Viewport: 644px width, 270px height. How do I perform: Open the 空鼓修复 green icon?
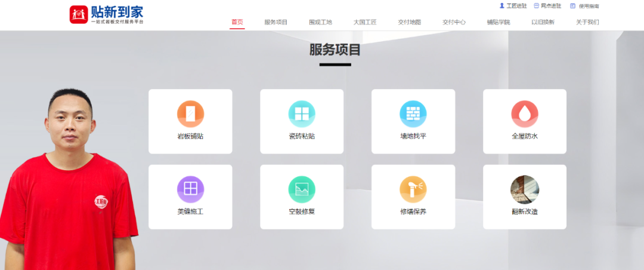tap(302, 189)
